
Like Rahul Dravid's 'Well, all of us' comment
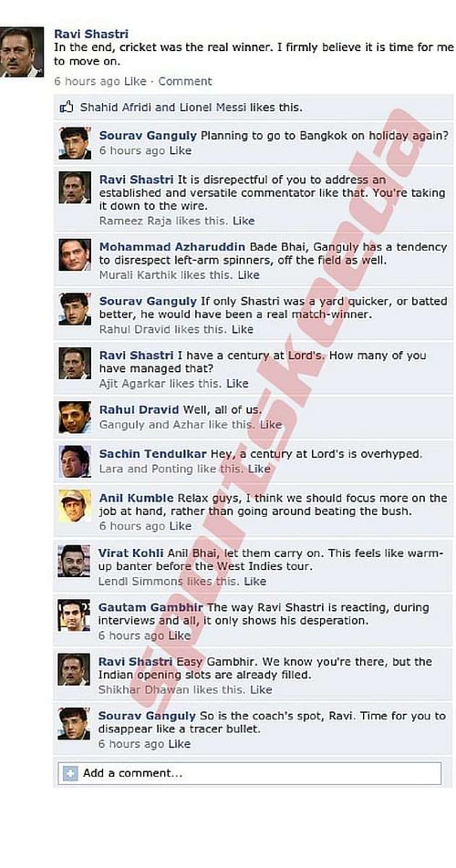271,425
